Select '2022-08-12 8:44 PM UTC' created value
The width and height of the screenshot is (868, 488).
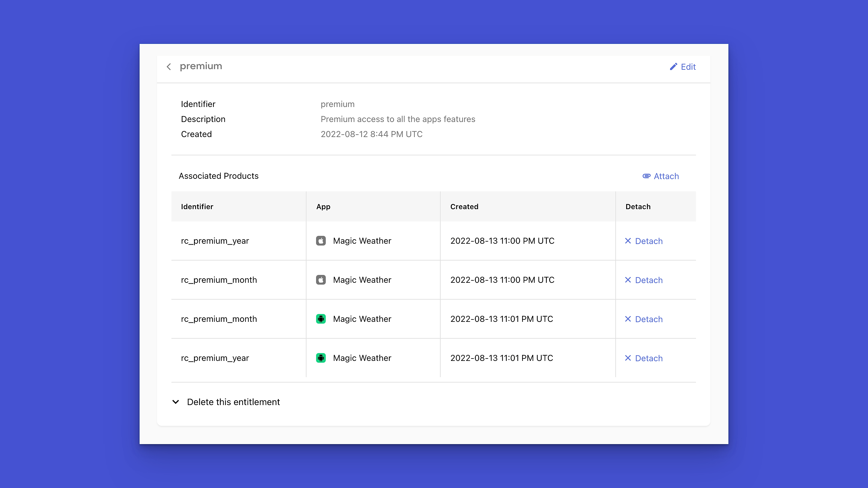371,134
